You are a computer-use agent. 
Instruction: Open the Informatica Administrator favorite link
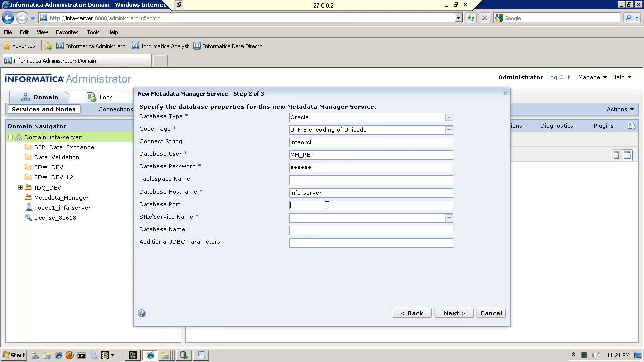click(92, 46)
